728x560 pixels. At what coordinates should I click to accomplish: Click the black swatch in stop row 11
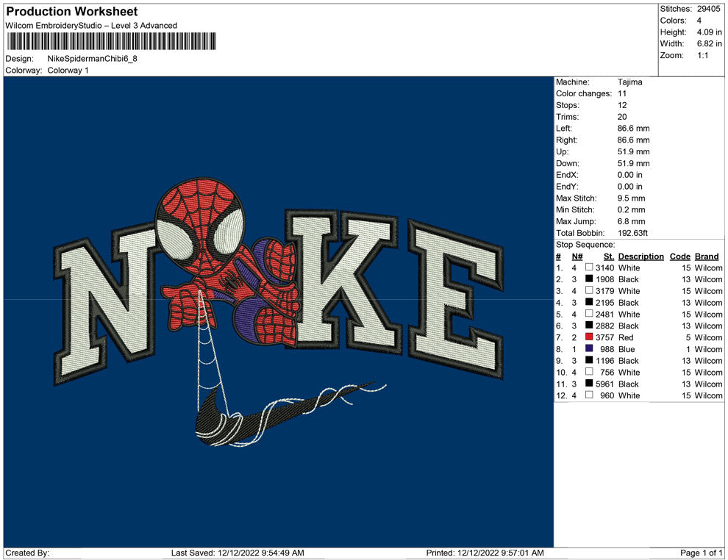(589, 383)
